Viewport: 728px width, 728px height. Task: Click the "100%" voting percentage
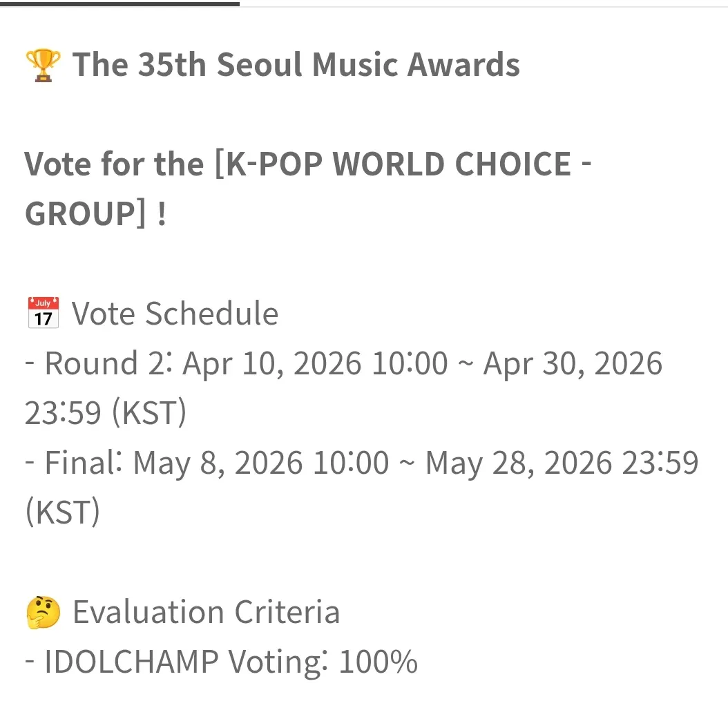379,662
